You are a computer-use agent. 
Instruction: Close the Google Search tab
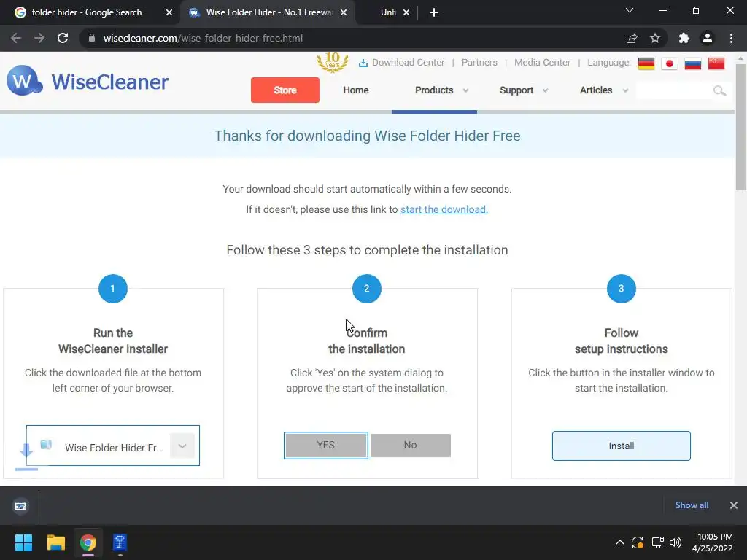click(169, 12)
